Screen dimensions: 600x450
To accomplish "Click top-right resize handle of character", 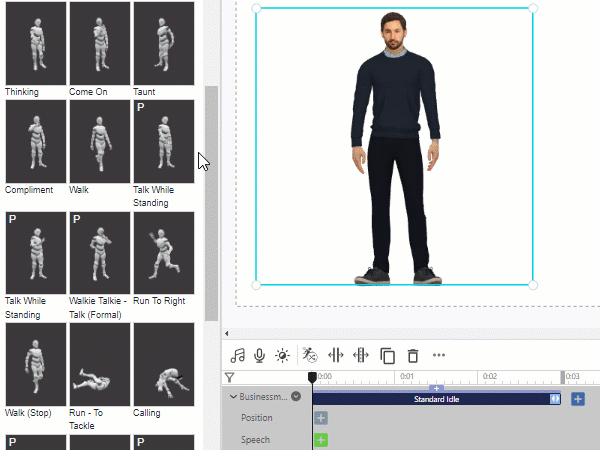I will click(x=533, y=8).
